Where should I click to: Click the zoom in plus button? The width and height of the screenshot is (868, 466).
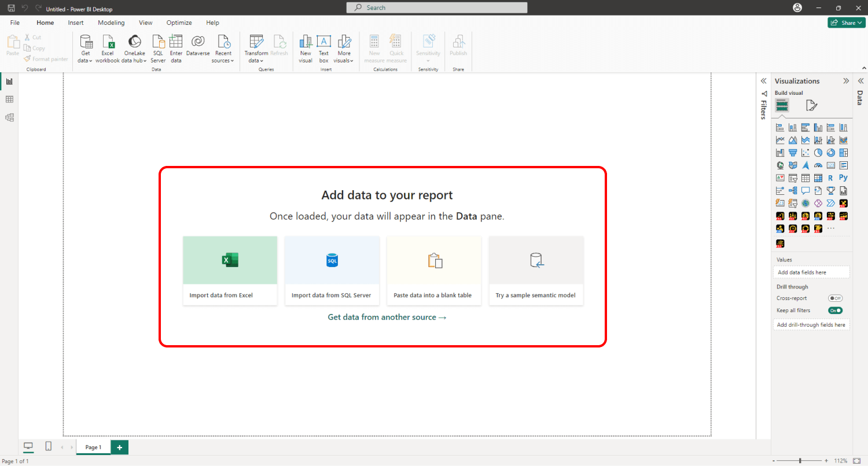[827, 461]
